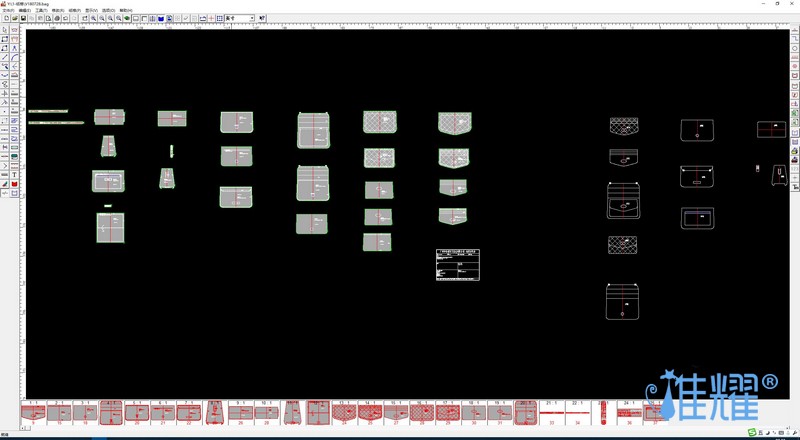The image size is (800, 440).
Task: Open the 文件(F) menu
Action: tap(9, 10)
